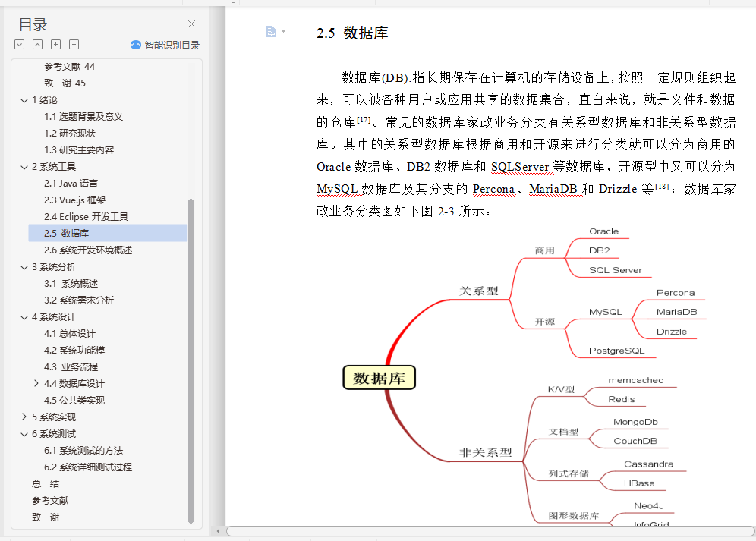Open 6.2 系统详细测试过程 section
This screenshot has width=756, height=541.
88,467
